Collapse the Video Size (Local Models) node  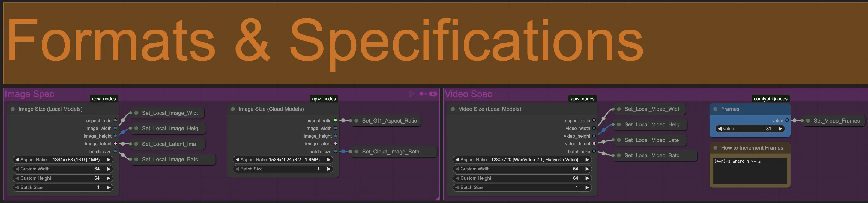(x=453, y=109)
